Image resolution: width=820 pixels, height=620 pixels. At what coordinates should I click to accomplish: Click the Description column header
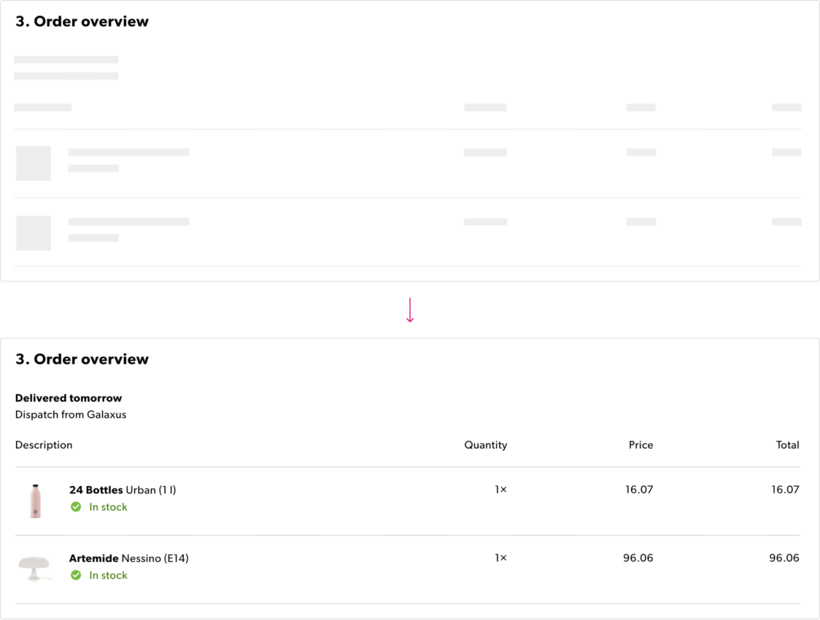click(x=44, y=445)
